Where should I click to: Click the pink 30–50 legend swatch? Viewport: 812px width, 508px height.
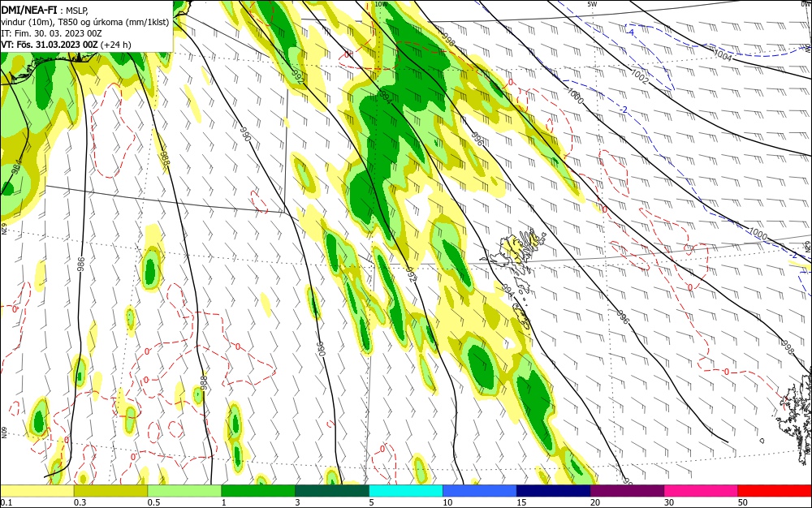701,491
